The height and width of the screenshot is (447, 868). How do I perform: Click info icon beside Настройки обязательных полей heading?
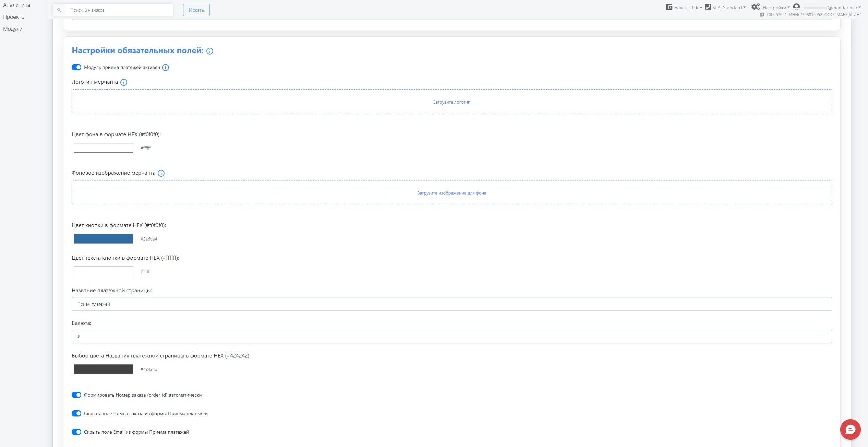(x=210, y=51)
